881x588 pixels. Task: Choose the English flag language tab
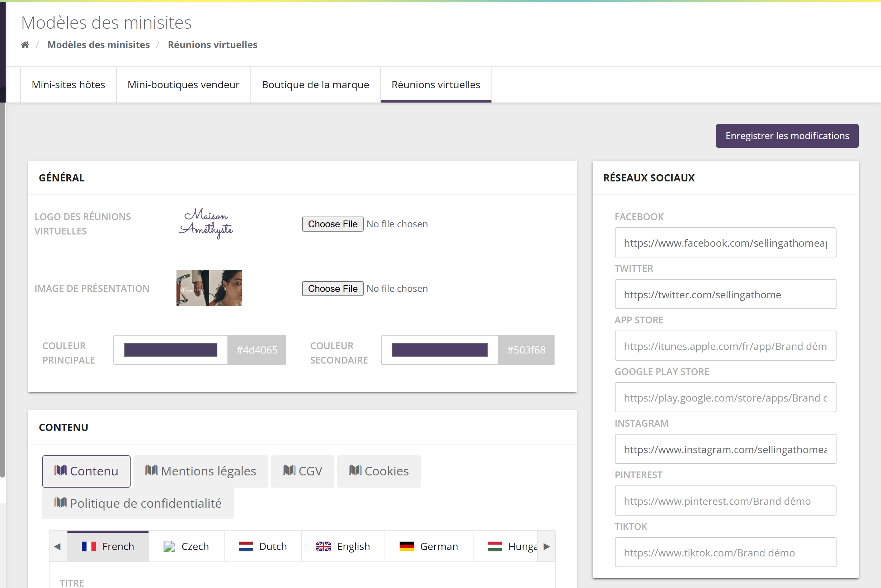click(343, 546)
